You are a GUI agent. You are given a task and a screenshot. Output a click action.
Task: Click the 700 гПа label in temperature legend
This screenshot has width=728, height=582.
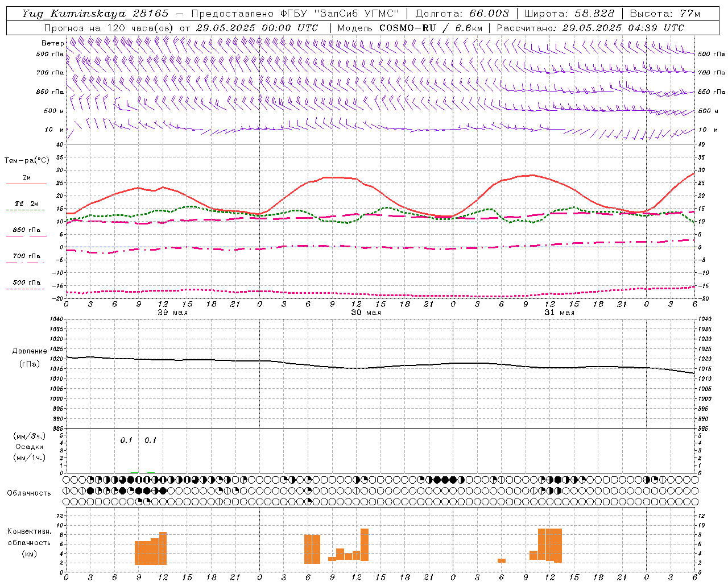(27, 256)
